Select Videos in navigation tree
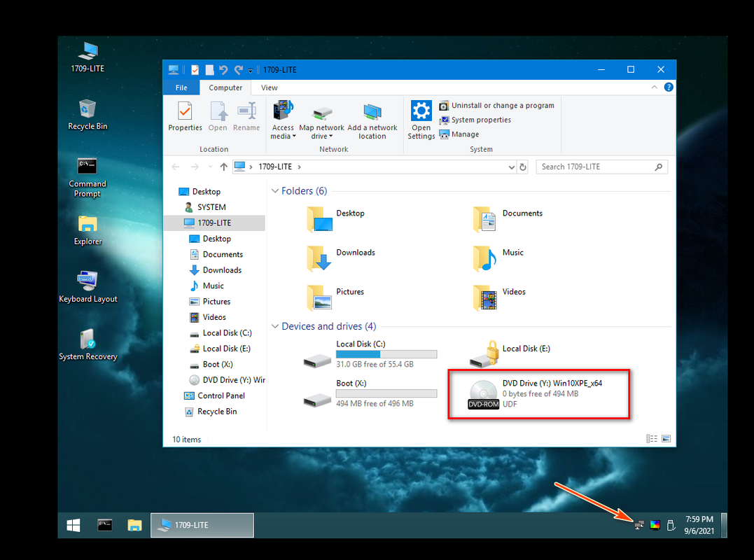The width and height of the screenshot is (754, 560). coord(214,317)
